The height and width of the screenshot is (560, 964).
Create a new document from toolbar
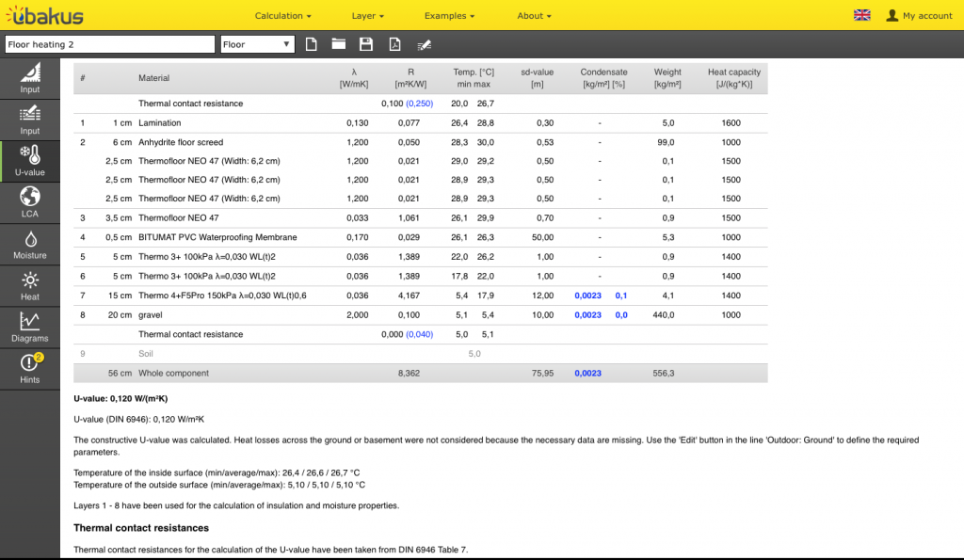(312, 44)
